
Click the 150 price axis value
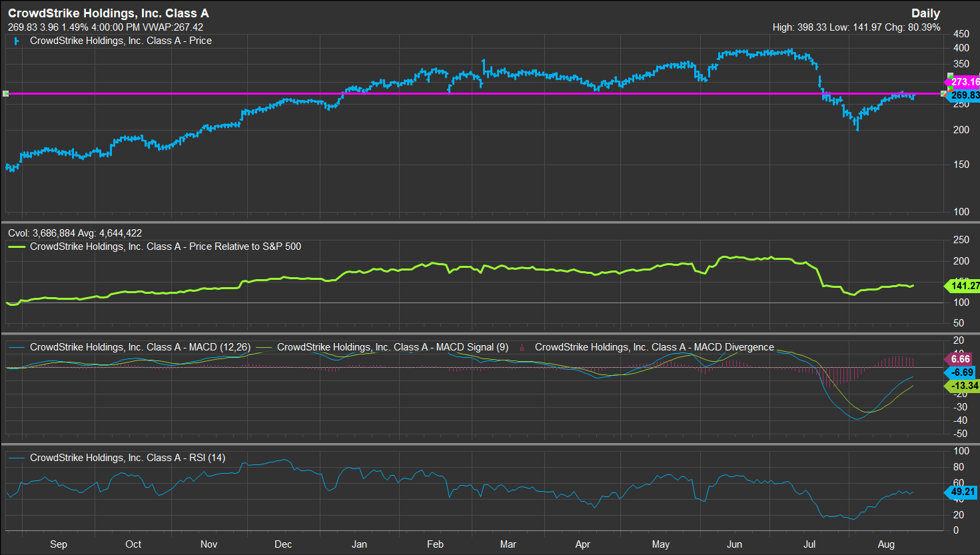tap(961, 165)
